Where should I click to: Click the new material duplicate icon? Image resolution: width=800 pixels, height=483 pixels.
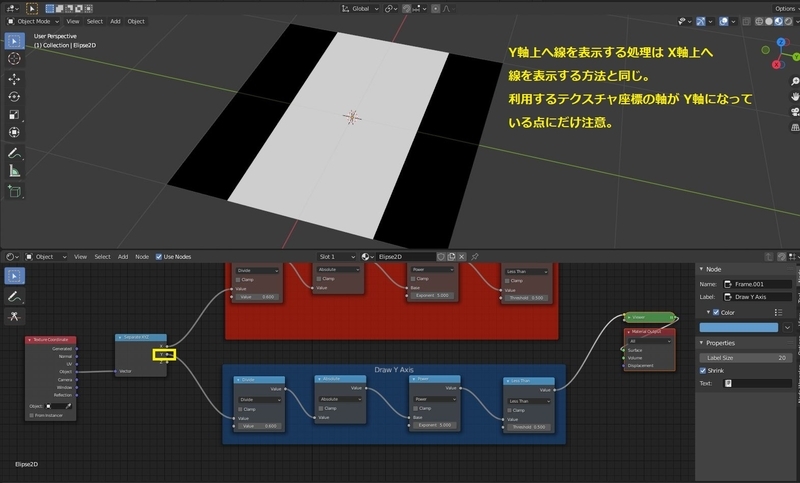[x=452, y=257]
